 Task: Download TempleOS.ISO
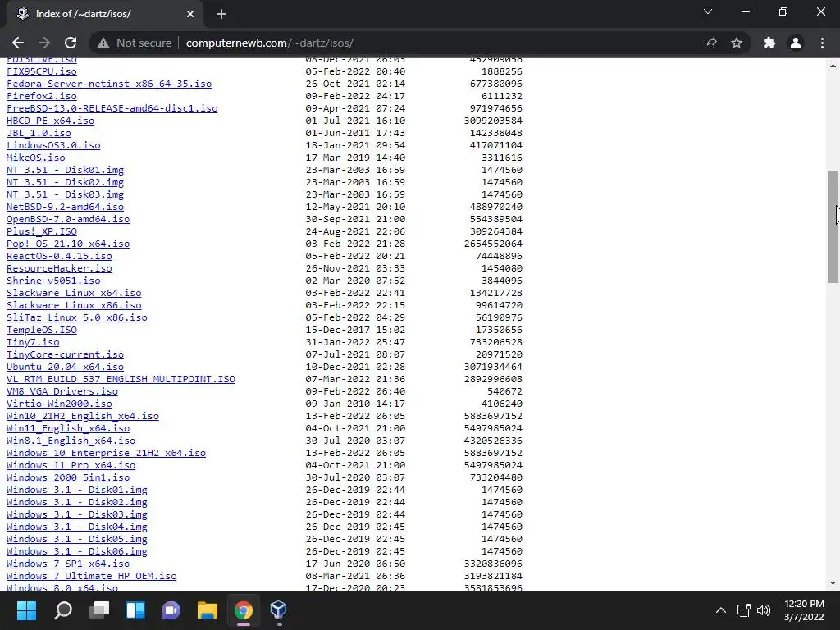pos(41,330)
